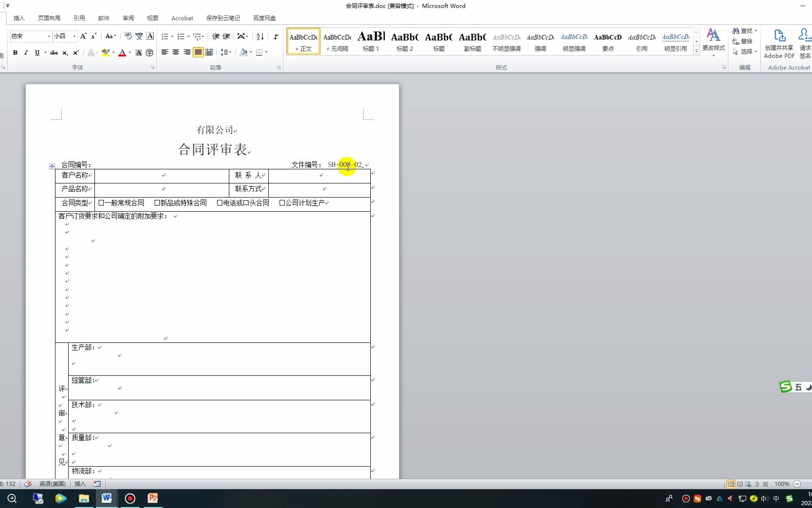Apply bold formatting
This screenshot has height=508, width=812.
tap(15, 53)
